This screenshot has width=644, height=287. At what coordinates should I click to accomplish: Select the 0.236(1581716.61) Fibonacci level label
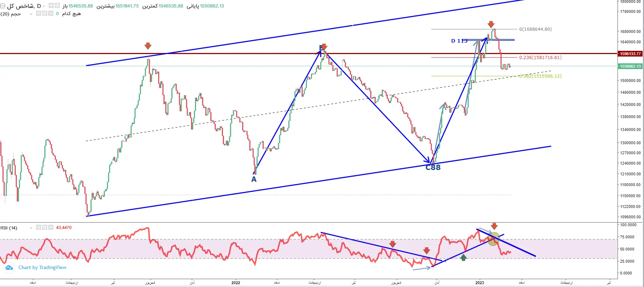click(540, 58)
